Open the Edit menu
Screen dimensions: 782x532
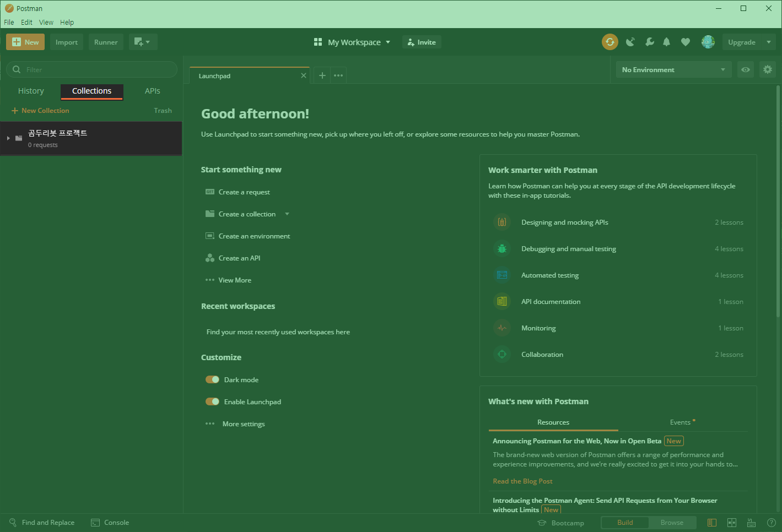click(x=26, y=23)
